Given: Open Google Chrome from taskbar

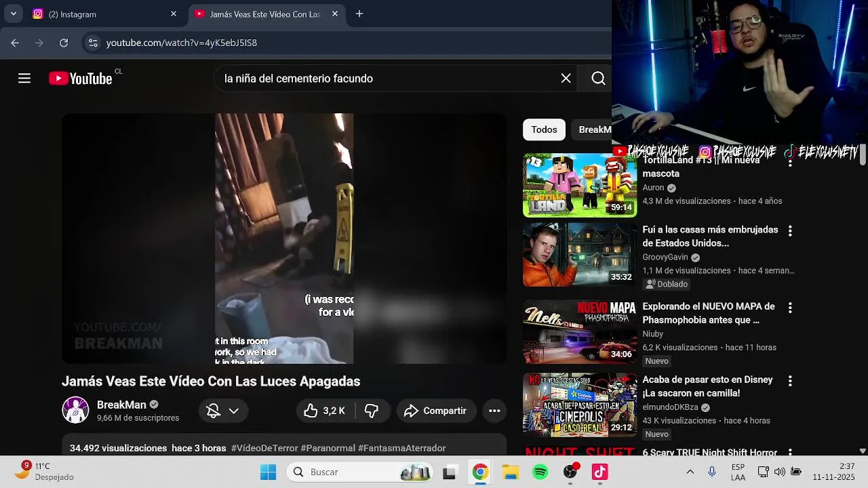Looking at the screenshot, I should [x=480, y=472].
